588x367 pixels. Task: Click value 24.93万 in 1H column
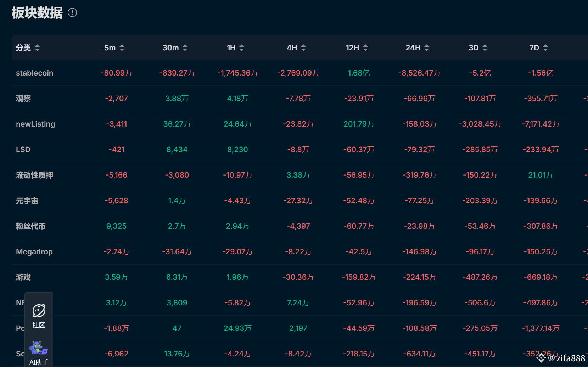[x=237, y=328]
